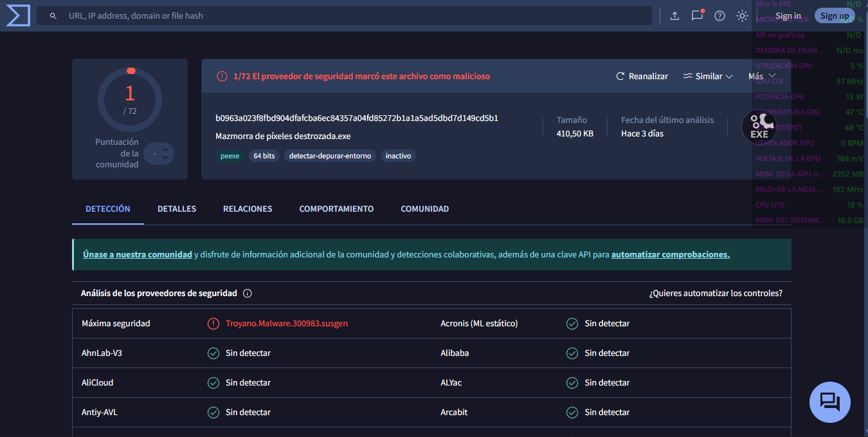Click the community score vote stepper
Image resolution: width=868 pixels, height=437 pixels.
point(159,153)
